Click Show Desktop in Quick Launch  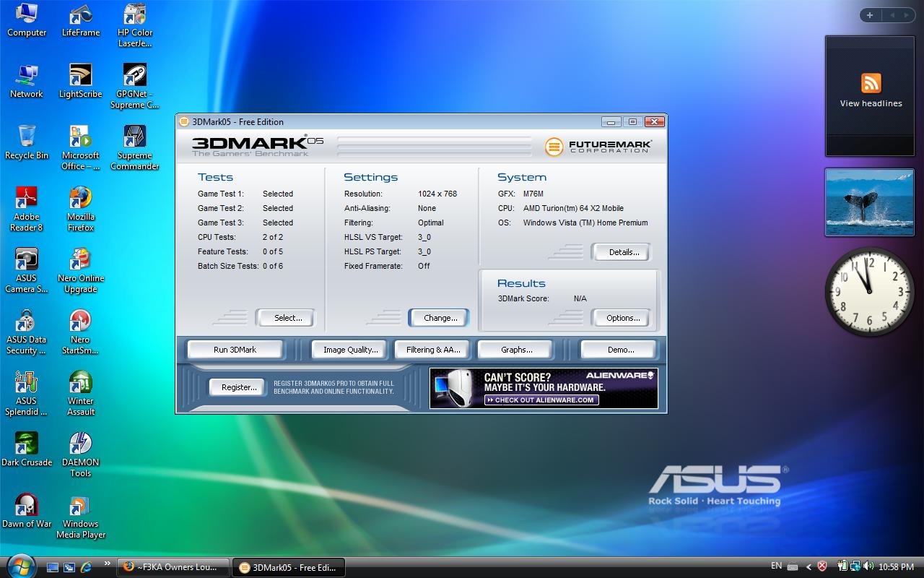click(x=53, y=567)
